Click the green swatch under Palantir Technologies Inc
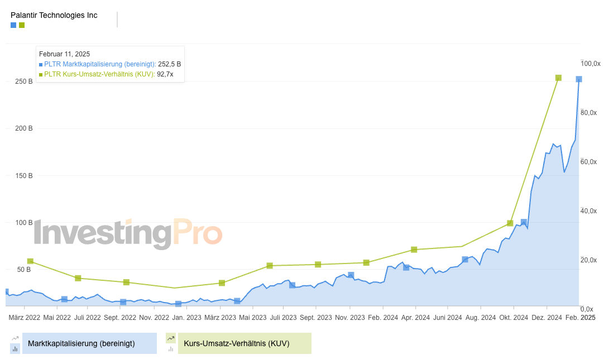 tap(22, 25)
